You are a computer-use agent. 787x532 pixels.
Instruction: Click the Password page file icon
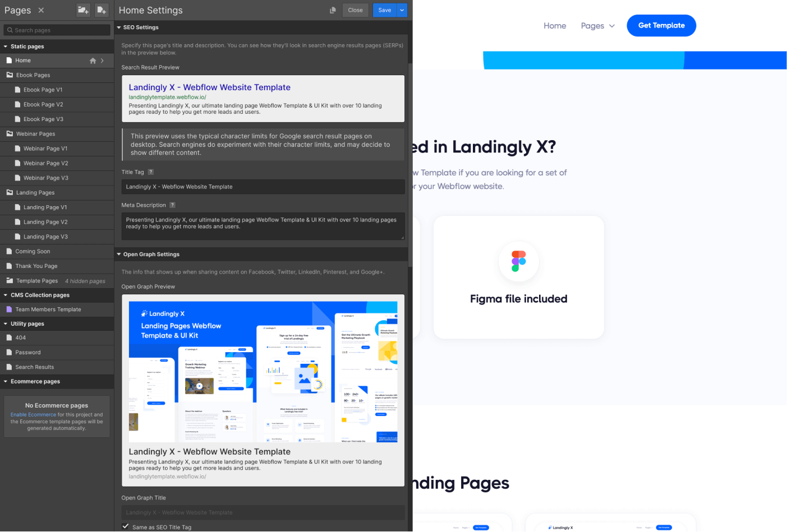click(9, 353)
